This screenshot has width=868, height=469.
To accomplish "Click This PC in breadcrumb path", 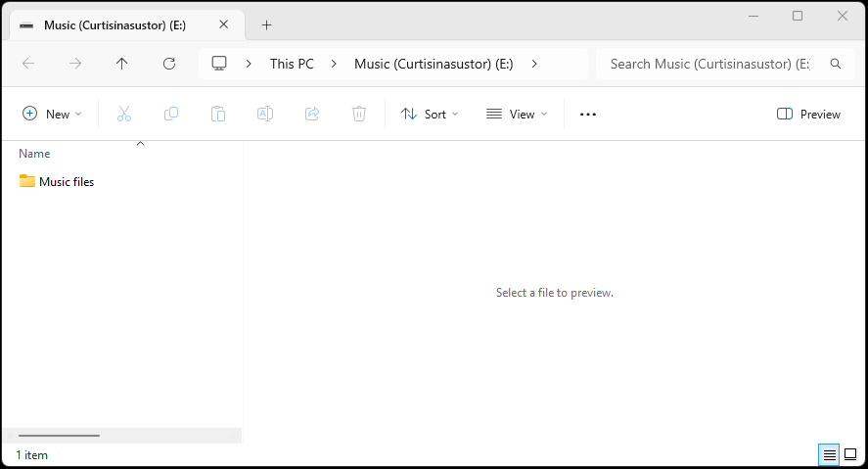I will click(x=292, y=64).
